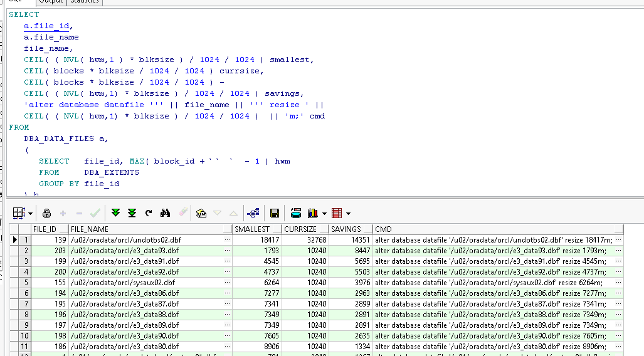The width and height of the screenshot is (644, 356).
Task: Click the word savings in SQL editor
Action: (x=283, y=93)
